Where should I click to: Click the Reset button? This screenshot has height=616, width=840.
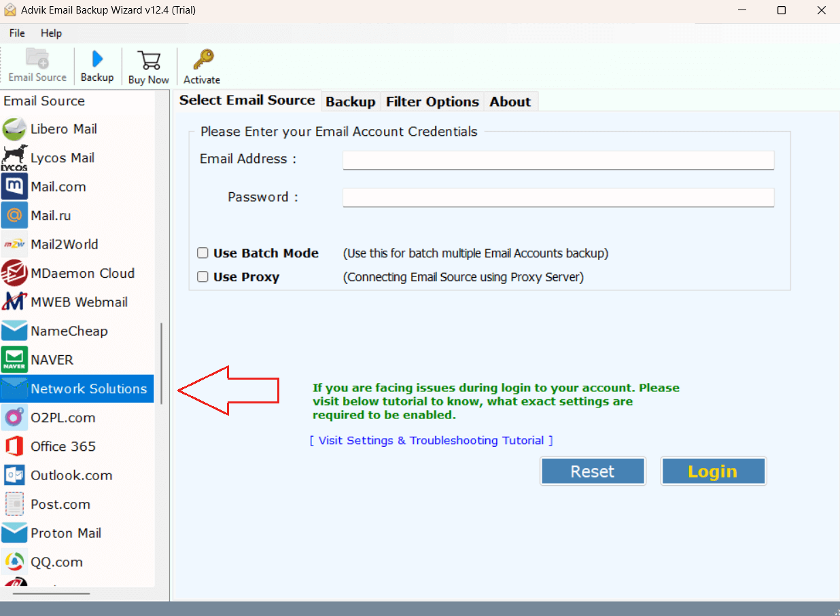click(593, 471)
